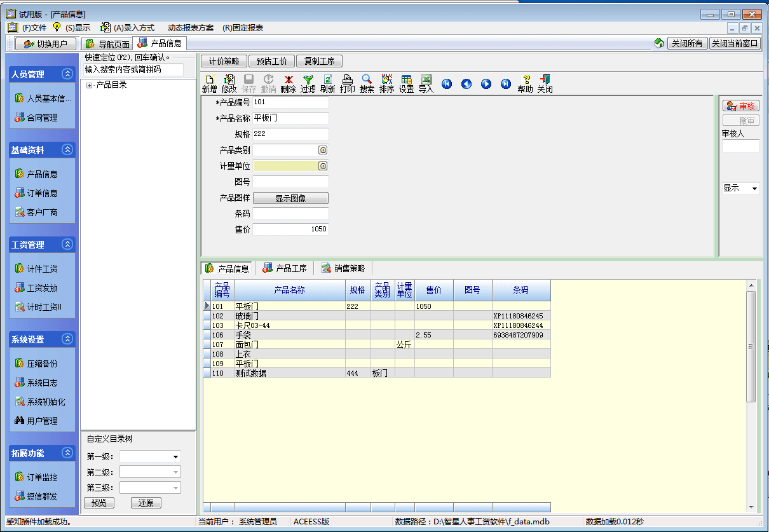Open 用户管理 in the sidebar

36,421
